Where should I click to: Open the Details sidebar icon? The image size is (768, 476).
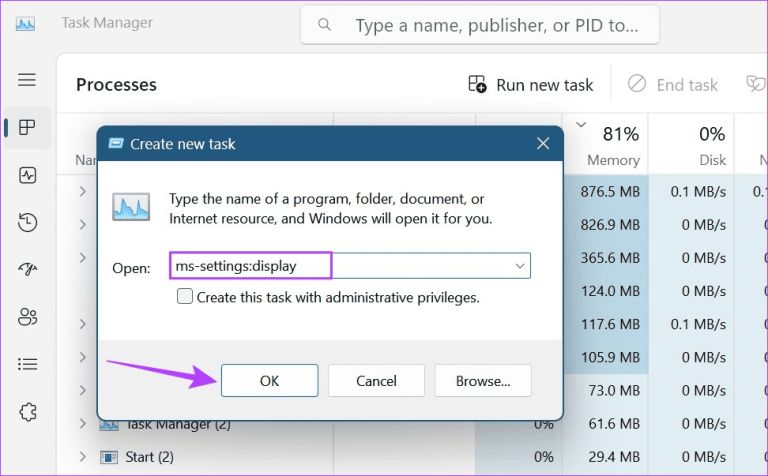tap(27, 364)
